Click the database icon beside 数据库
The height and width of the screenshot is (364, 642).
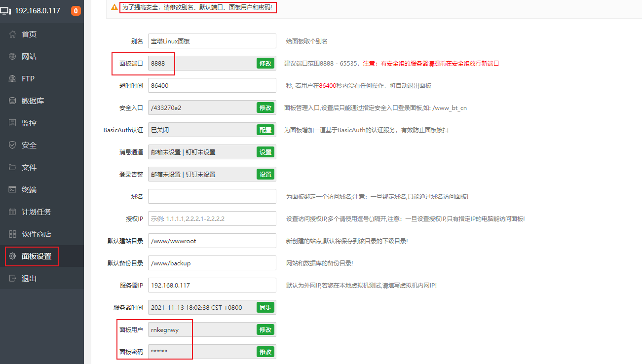[13, 101]
